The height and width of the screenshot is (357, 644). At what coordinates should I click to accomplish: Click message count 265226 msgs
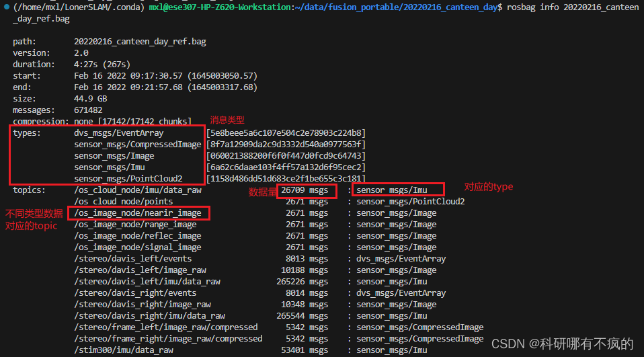[303, 282]
